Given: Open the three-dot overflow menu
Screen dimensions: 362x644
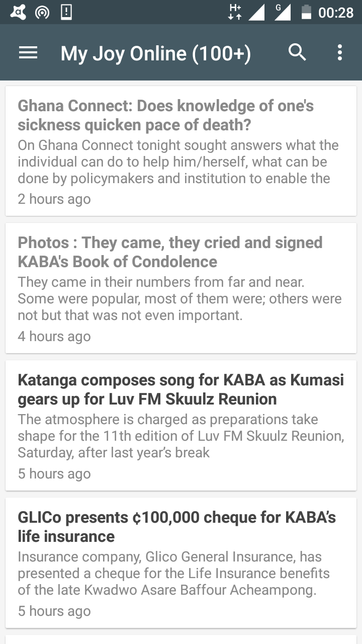Looking at the screenshot, I should [x=340, y=52].
